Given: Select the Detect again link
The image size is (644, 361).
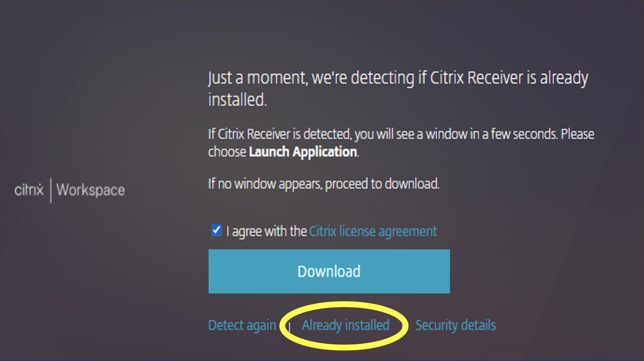Looking at the screenshot, I should click(x=242, y=325).
